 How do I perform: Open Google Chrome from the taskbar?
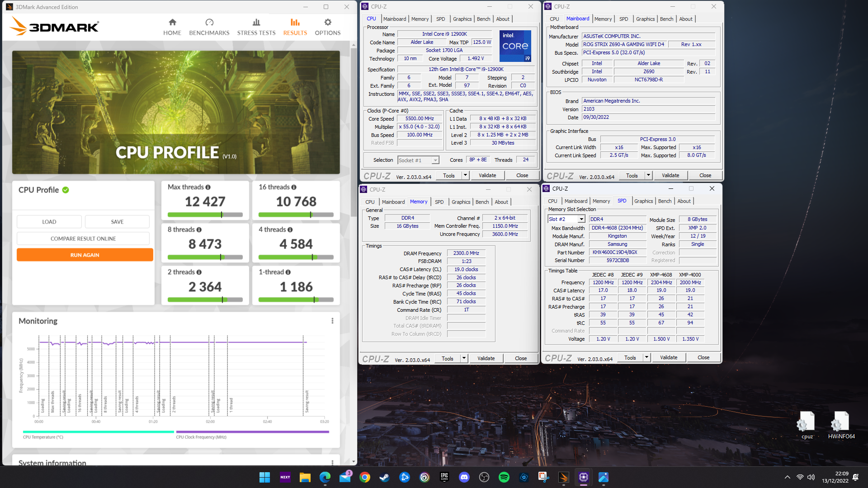pyautogui.click(x=365, y=477)
